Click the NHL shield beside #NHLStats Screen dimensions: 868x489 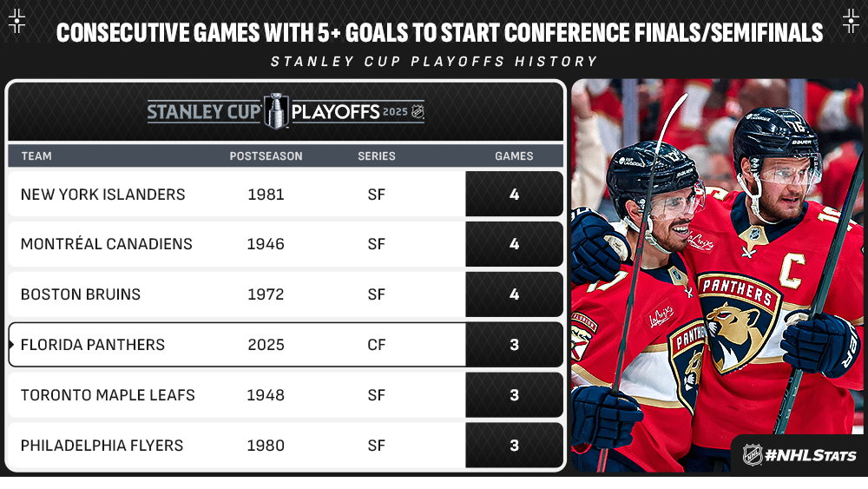753,455
